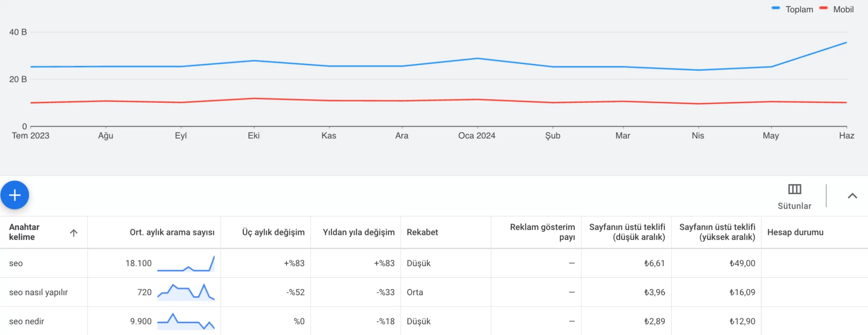Collapse the chart with the up chevron
This screenshot has width=868, height=335.
coord(852,196)
